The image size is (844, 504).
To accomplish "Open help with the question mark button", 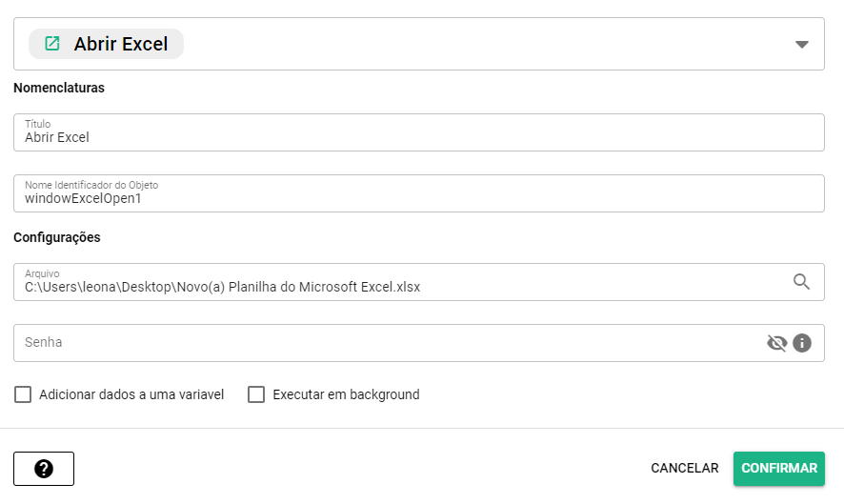I will click(x=44, y=469).
